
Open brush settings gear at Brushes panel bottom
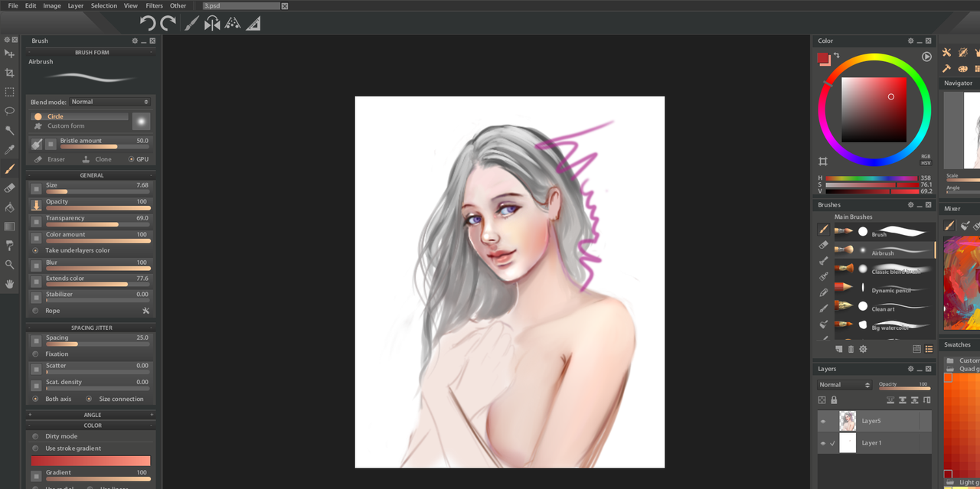[x=863, y=349]
